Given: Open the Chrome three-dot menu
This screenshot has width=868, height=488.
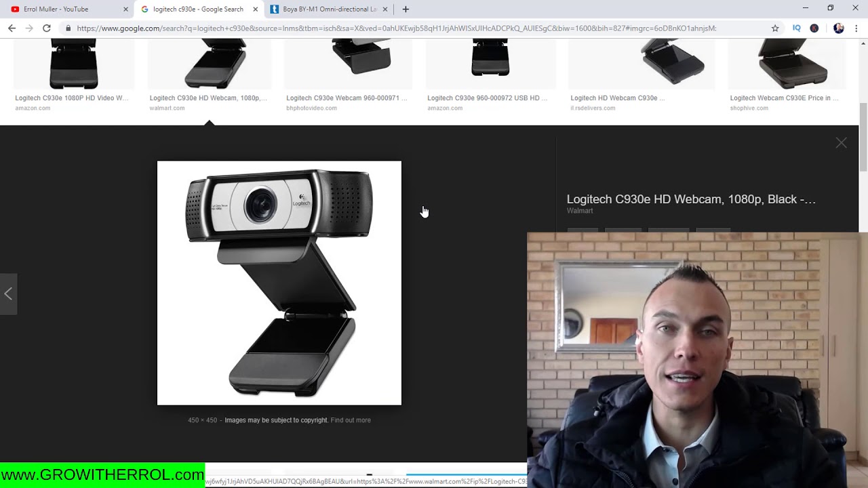Looking at the screenshot, I should point(856,28).
